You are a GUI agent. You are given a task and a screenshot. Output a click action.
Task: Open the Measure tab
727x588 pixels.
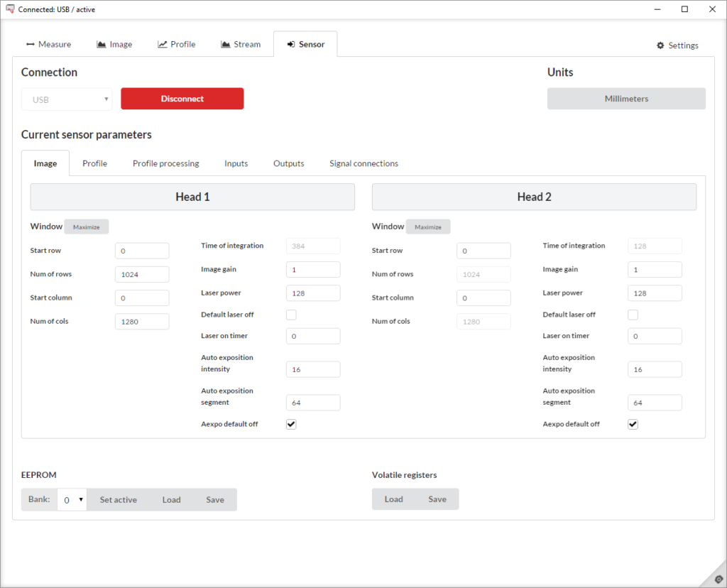pyautogui.click(x=48, y=44)
